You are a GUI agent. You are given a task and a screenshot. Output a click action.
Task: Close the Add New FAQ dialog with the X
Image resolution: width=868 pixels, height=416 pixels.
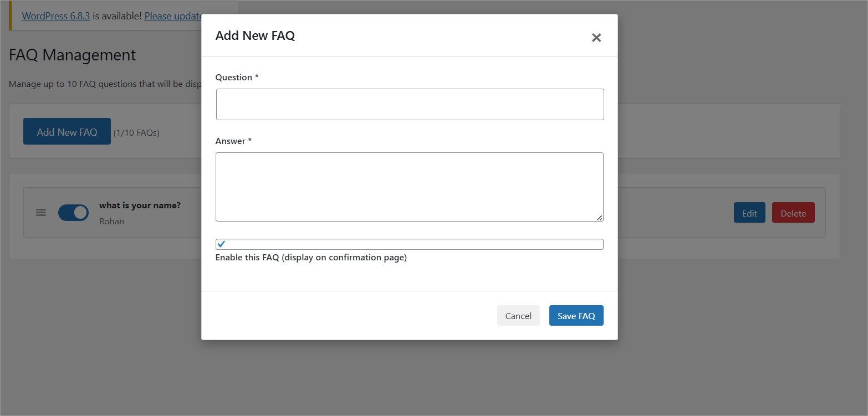(596, 38)
